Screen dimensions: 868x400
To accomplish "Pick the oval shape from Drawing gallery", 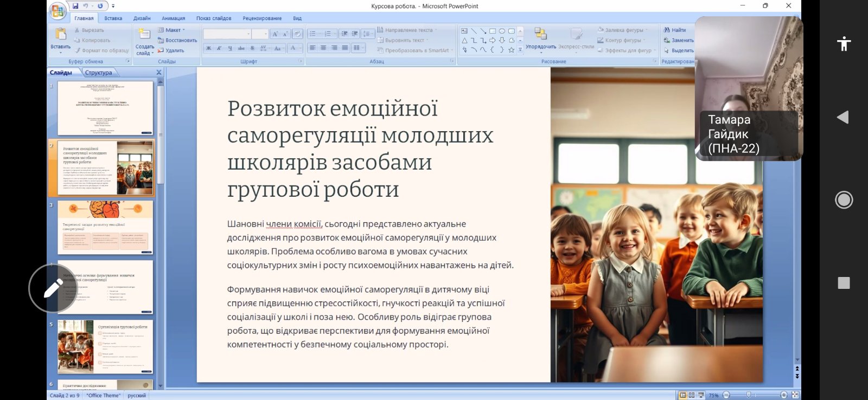I will click(502, 31).
